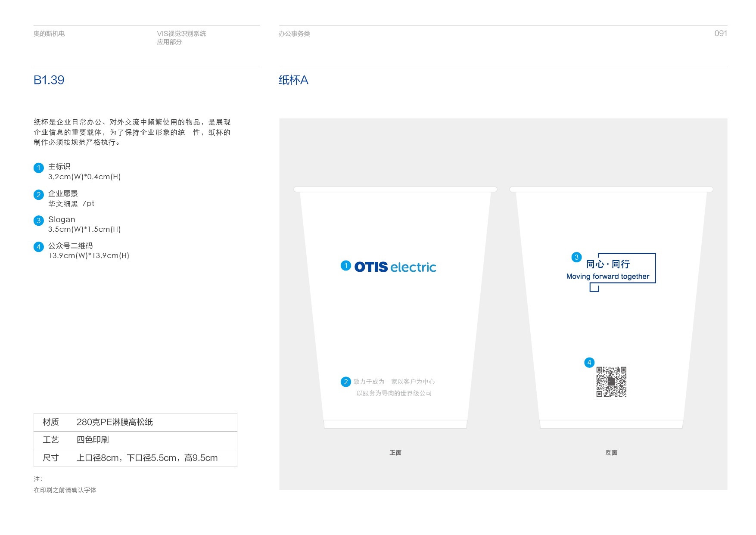Click the B1.39 section number heading
The width and height of the screenshot is (756, 535).
pyautogui.click(x=49, y=80)
